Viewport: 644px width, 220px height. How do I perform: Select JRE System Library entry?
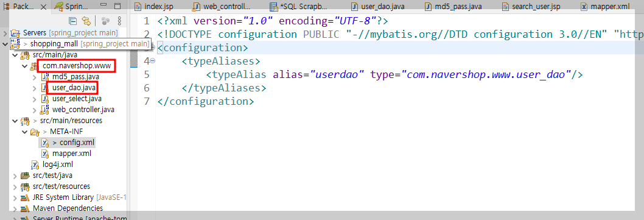click(x=79, y=197)
